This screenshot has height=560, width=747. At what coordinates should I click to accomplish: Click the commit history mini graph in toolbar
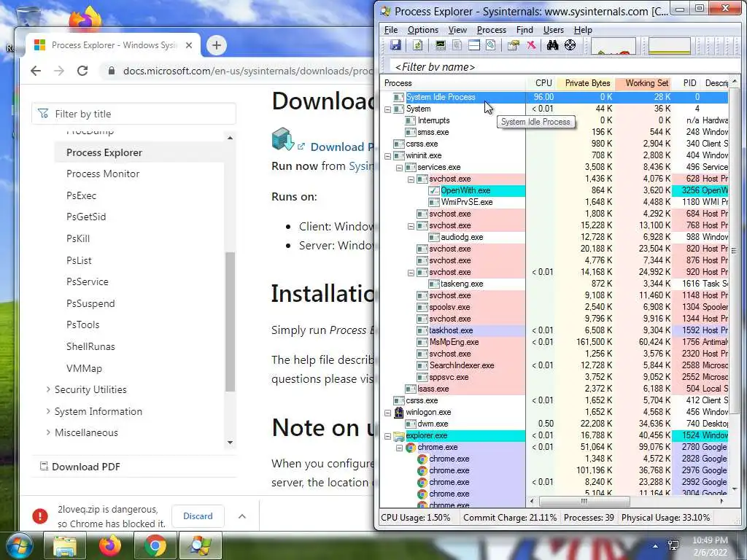tap(670, 46)
